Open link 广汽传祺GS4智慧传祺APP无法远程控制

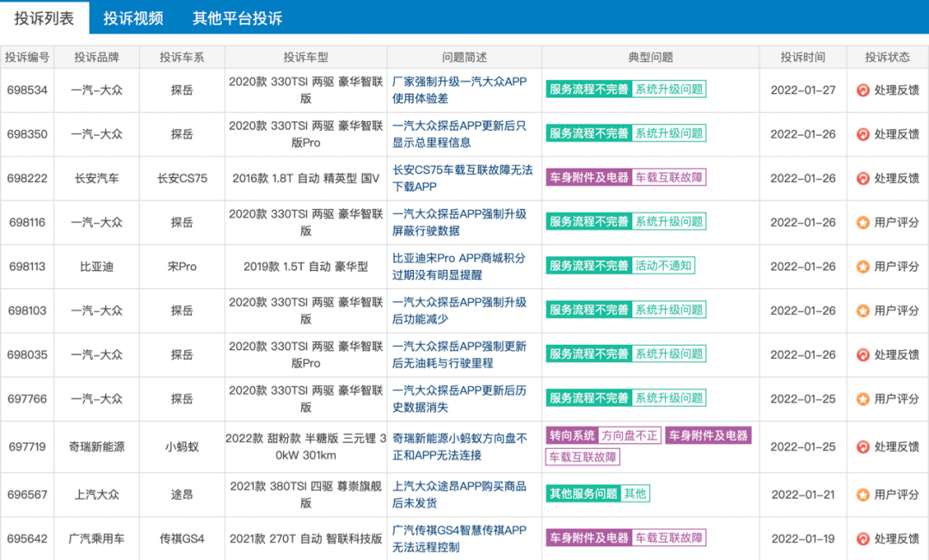click(x=459, y=538)
